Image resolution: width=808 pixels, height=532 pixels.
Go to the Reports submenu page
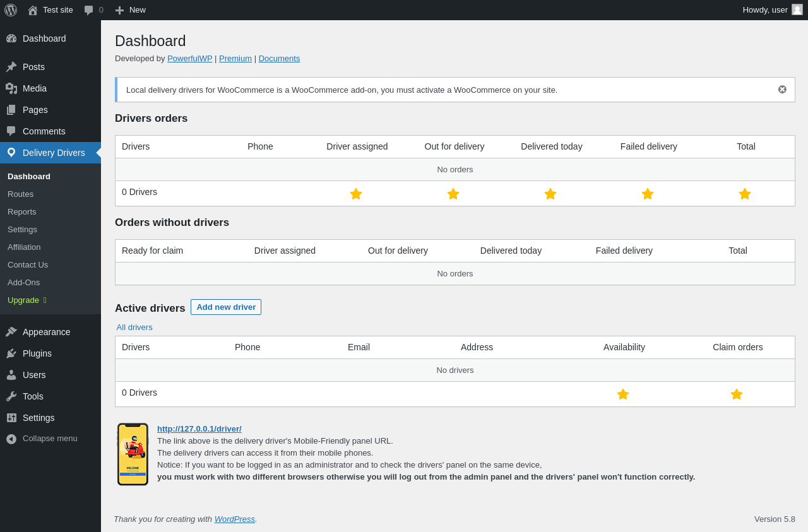pos(22,212)
